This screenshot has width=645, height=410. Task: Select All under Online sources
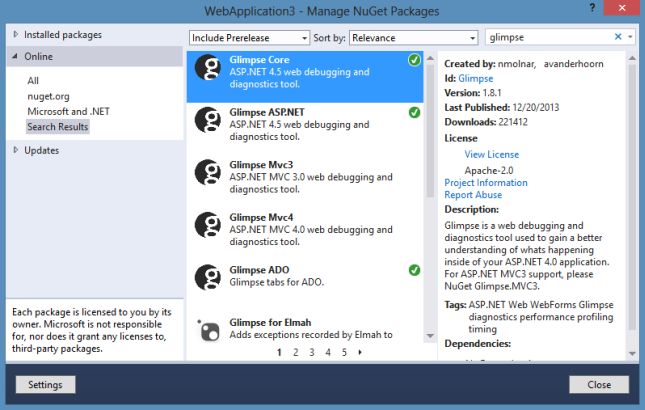(x=33, y=81)
